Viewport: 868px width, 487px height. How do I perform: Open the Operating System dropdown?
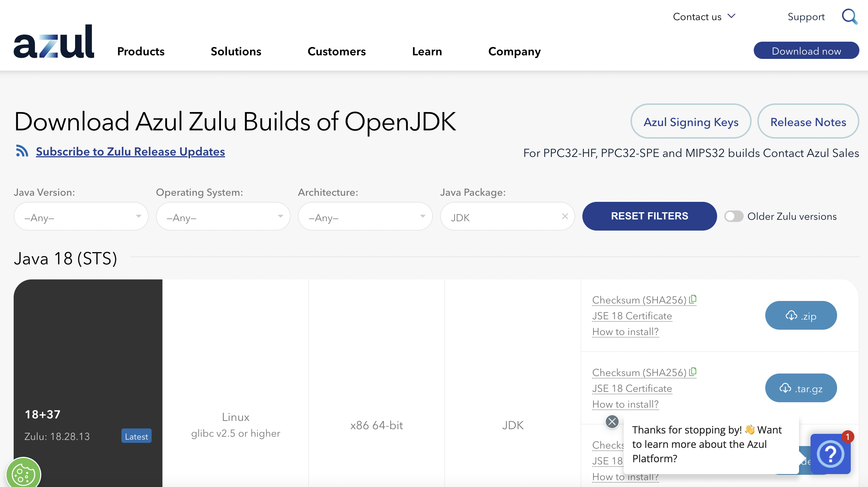223,217
